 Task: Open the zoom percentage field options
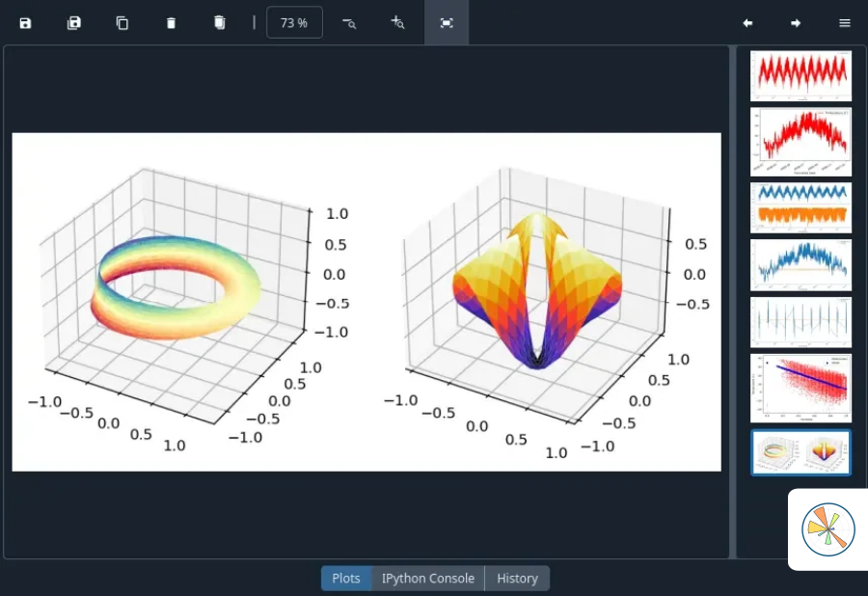click(294, 22)
